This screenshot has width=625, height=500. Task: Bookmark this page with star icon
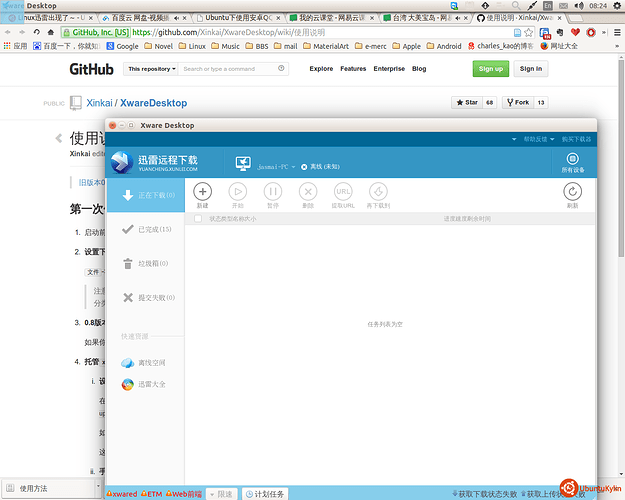click(529, 32)
